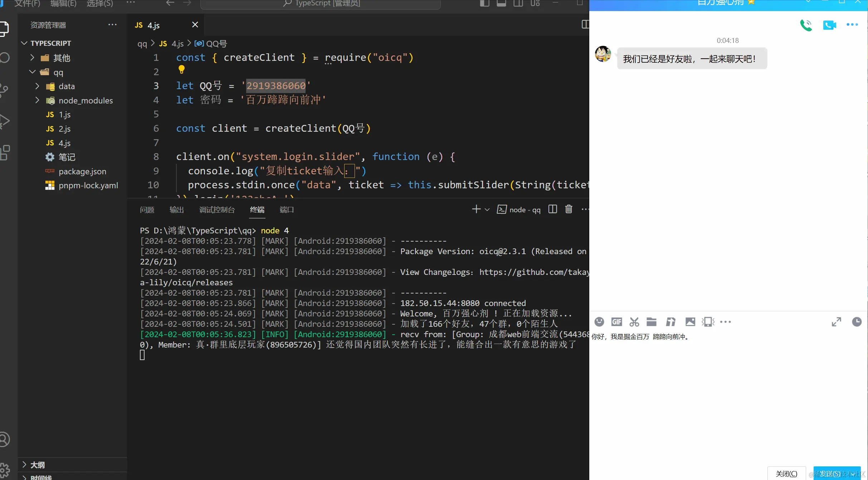868x480 pixels.
Task: Split the terminal pane
Action: point(553,209)
